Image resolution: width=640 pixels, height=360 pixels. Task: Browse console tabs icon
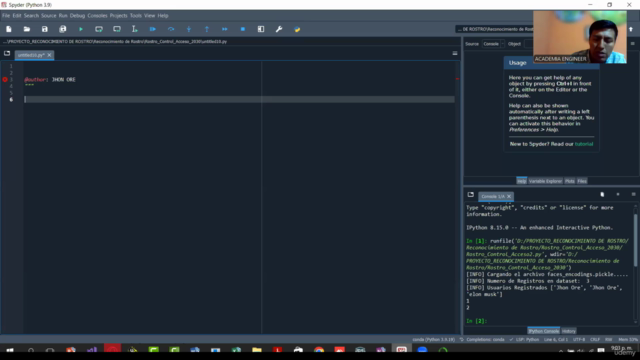pos(471,195)
